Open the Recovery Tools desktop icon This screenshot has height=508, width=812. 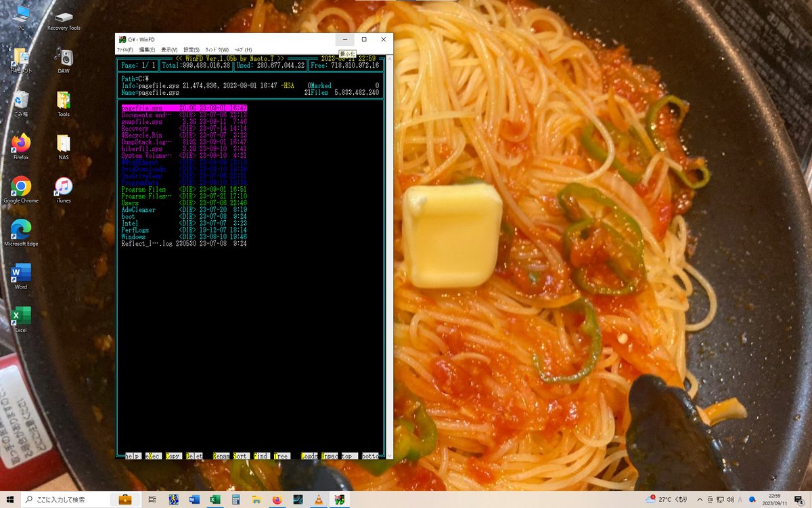coord(64,20)
